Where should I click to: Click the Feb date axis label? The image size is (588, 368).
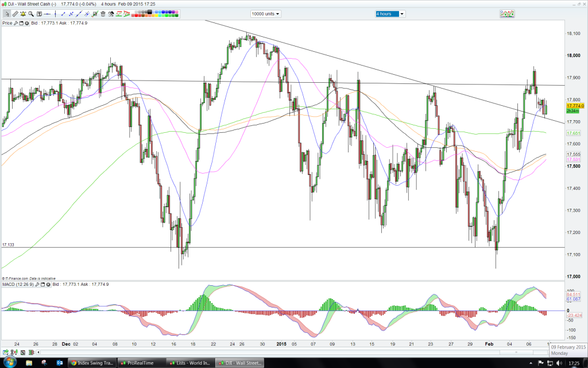[489, 344]
